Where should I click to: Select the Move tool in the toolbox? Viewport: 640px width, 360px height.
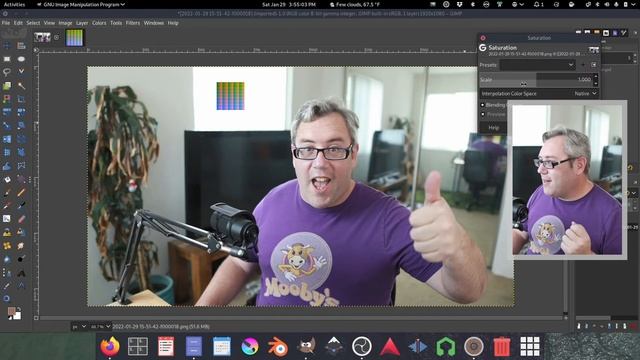click(7, 46)
